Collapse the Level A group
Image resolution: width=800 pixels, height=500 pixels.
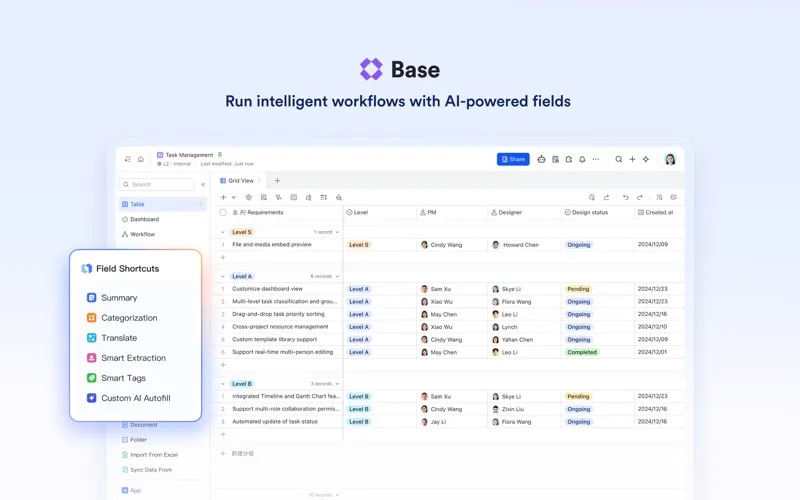tap(222, 276)
